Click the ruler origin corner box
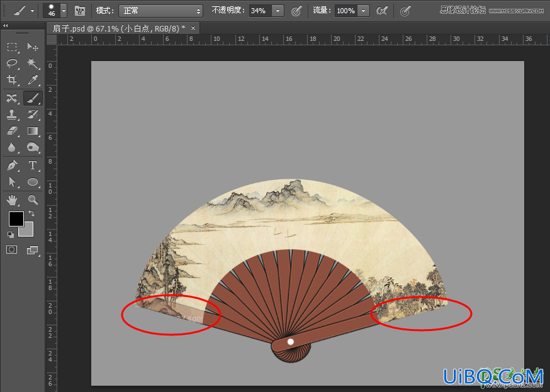550x392 pixels. 52,39
